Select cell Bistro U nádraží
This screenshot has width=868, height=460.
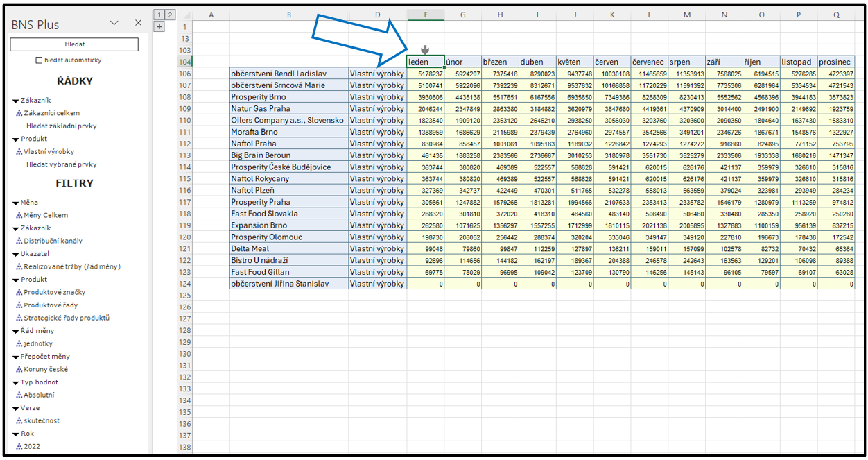[288, 260]
